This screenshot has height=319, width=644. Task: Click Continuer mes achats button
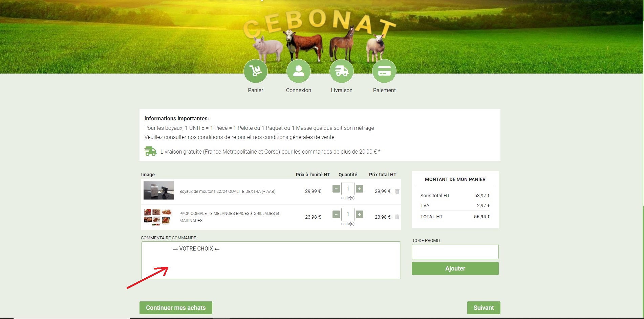[176, 308]
